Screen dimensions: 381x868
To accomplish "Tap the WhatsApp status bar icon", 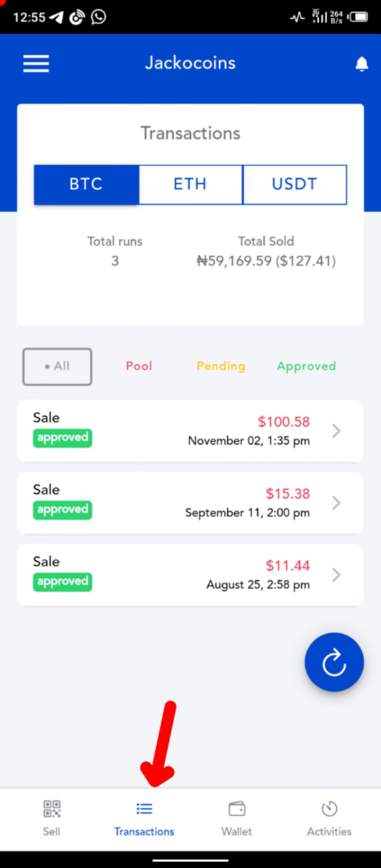I will tap(99, 17).
